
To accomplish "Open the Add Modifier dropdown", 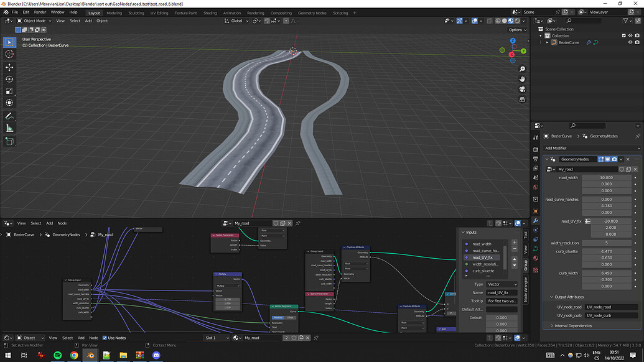I will (592, 148).
